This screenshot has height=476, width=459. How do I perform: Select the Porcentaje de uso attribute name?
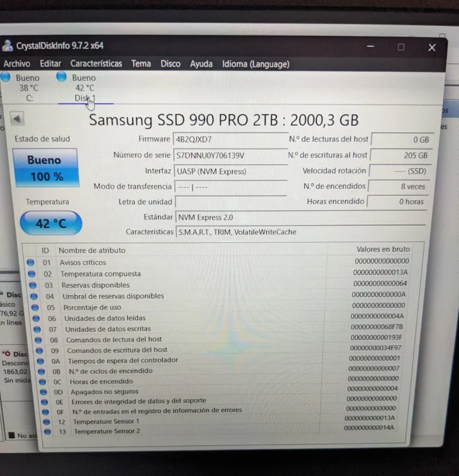(92, 307)
